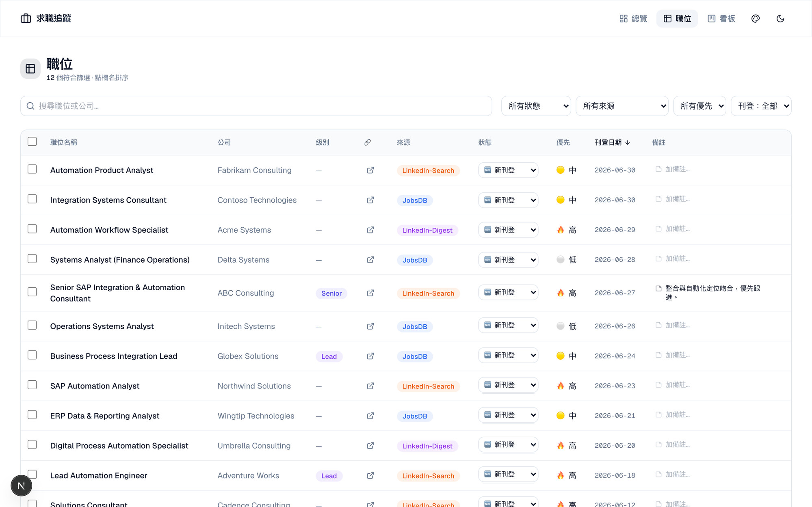Click the Senior level badge
The height and width of the screenshot is (507, 812).
click(331, 293)
